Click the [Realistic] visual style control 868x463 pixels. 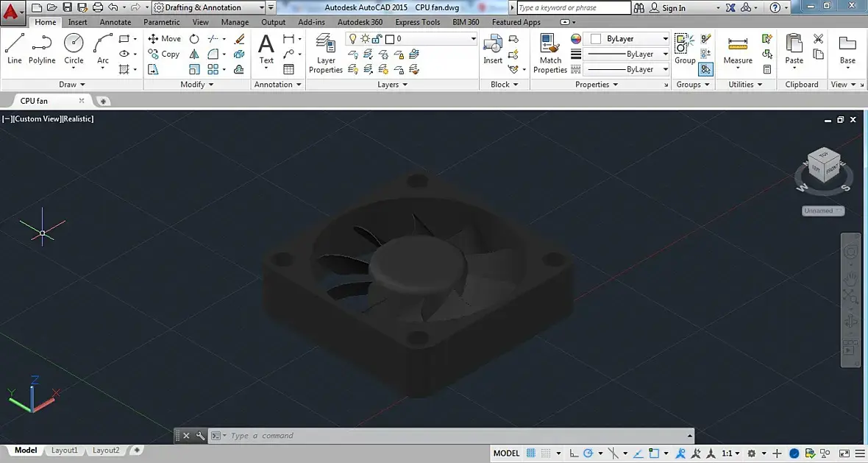point(77,119)
